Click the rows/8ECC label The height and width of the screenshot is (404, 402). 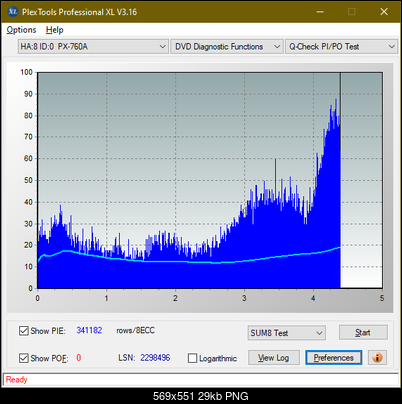135,330
